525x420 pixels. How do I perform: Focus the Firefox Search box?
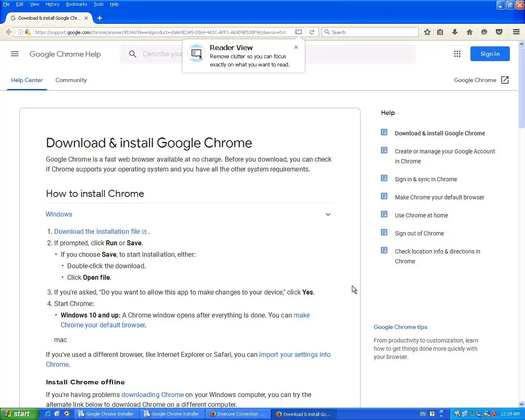pyautogui.click(x=370, y=32)
